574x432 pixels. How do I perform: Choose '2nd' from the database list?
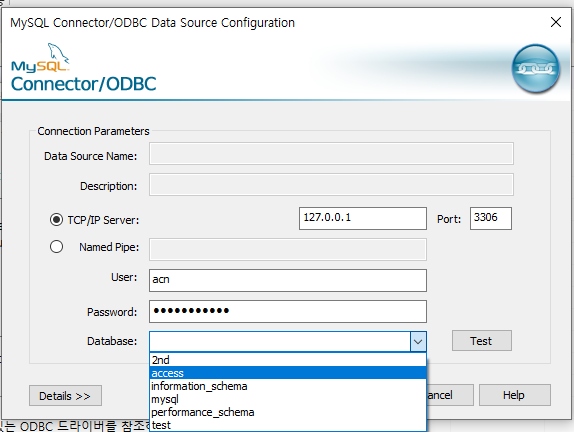[288, 360]
